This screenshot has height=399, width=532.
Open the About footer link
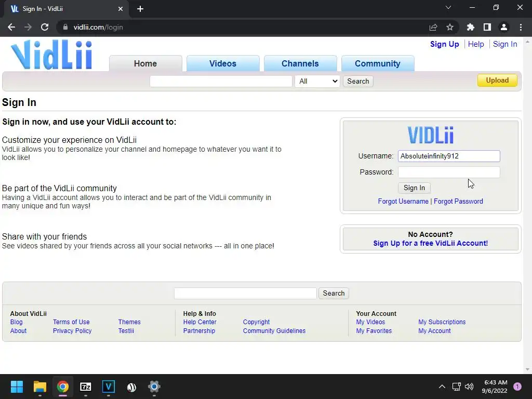click(18, 331)
